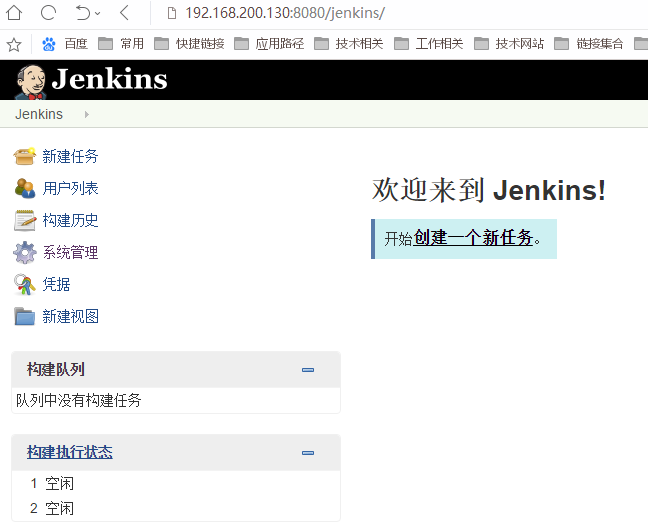This screenshot has width=648, height=528.
Task: Expand the breadcrumb arrow next to Jenkins
Action: pyautogui.click(x=86, y=114)
